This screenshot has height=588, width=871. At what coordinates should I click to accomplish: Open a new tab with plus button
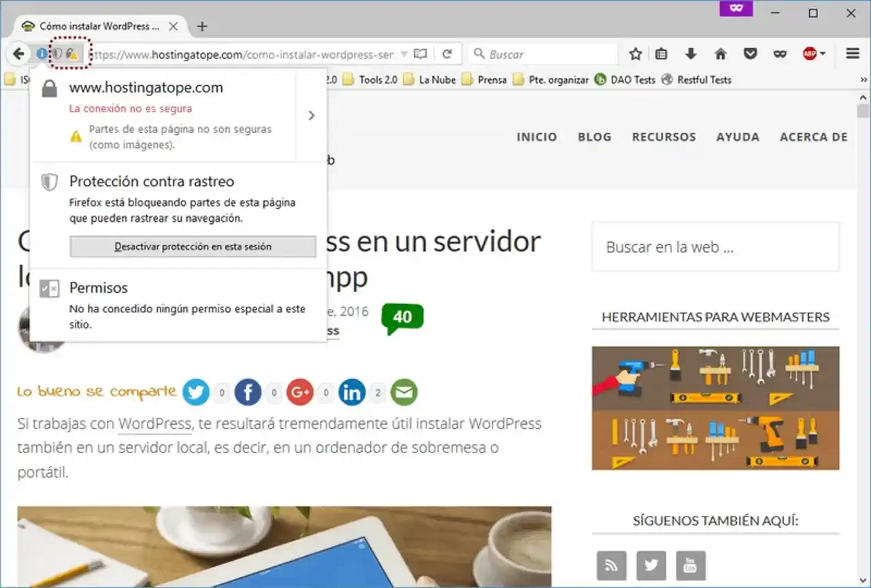tap(202, 27)
